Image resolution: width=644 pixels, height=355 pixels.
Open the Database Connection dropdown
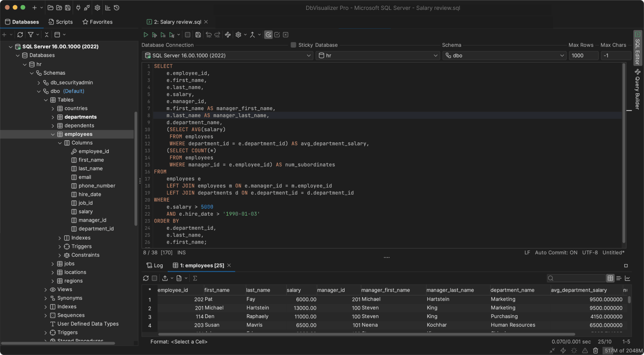point(228,55)
